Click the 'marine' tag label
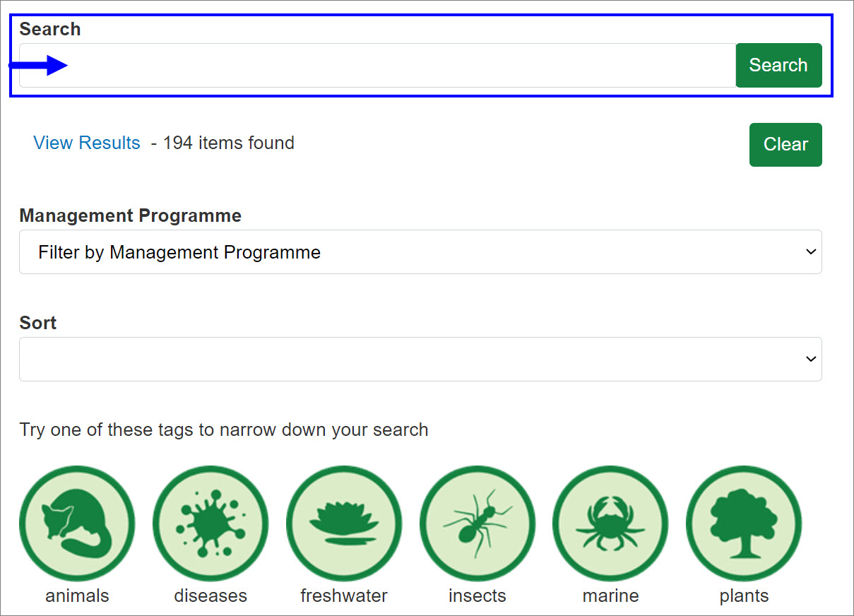This screenshot has width=854, height=616. pyautogui.click(x=610, y=596)
